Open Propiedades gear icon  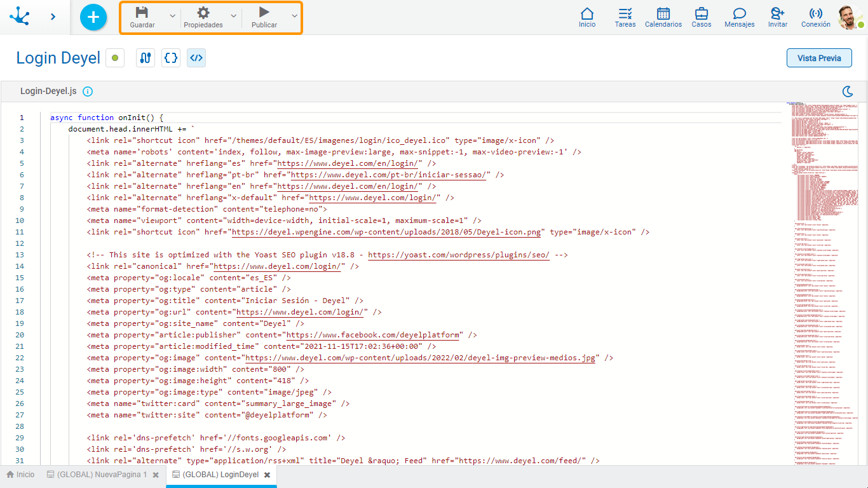click(203, 13)
